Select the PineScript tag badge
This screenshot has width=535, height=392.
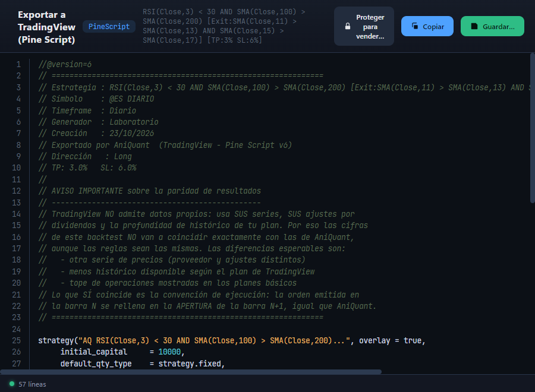(109, 27)
